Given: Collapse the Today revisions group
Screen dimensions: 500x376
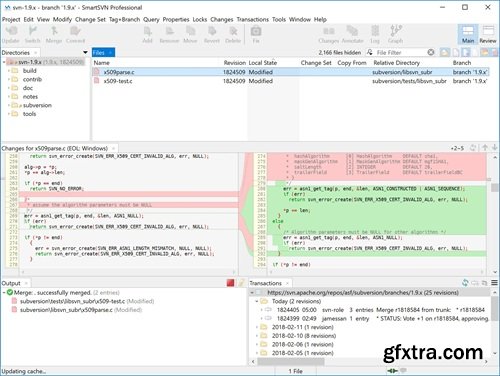Looking at the screenshot, I should (x=257, y=301).
